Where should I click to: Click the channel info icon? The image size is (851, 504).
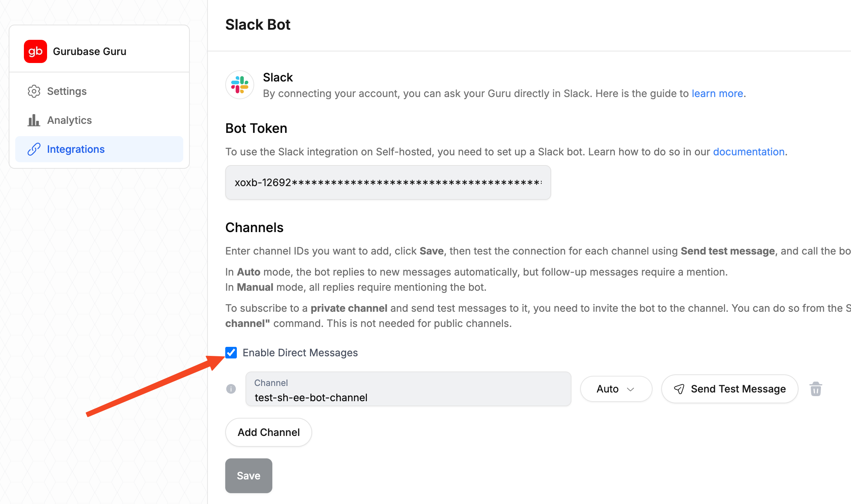[231, 389]
